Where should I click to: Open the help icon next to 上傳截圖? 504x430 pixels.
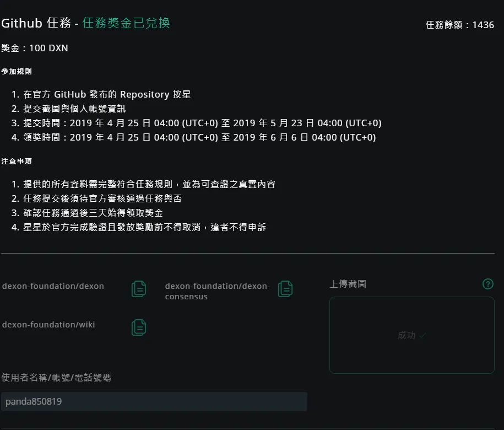487,284
